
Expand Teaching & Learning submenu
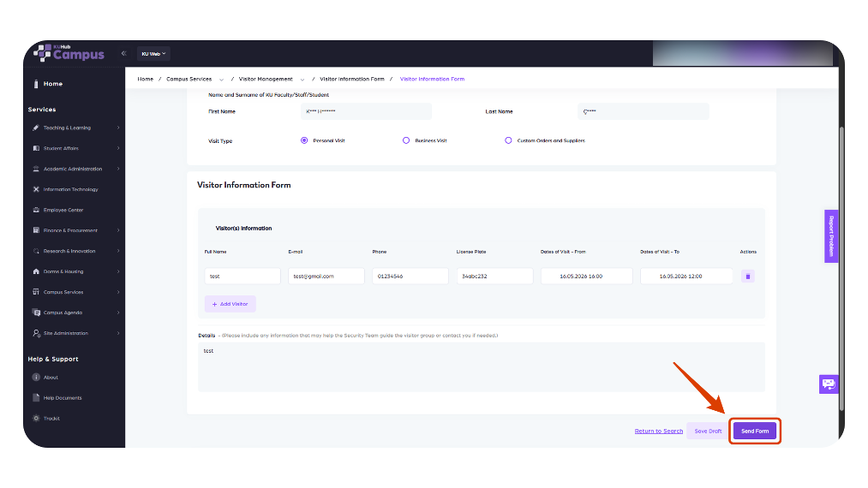(x=118, y=128)
